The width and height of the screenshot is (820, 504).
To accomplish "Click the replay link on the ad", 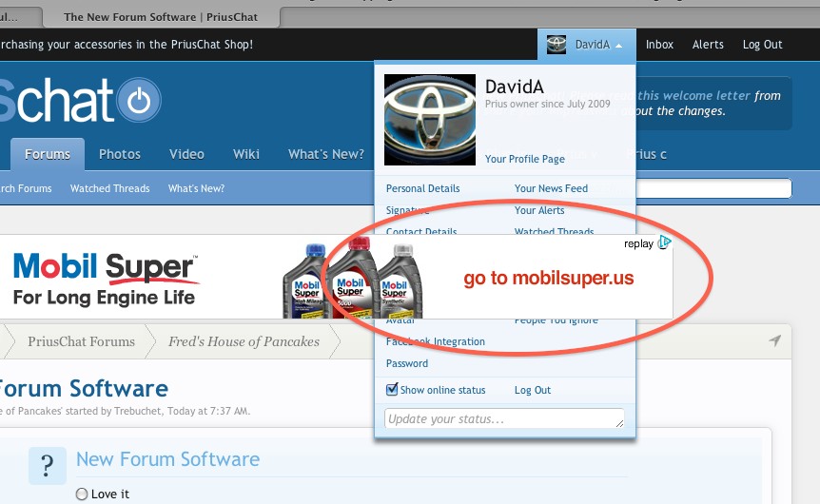I will point(638,243).
